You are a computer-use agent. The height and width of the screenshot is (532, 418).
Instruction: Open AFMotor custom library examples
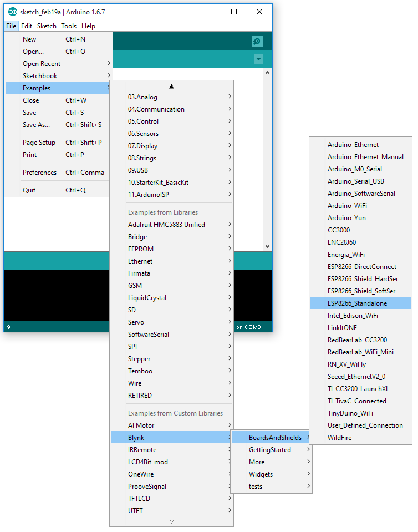click(171, 425)
